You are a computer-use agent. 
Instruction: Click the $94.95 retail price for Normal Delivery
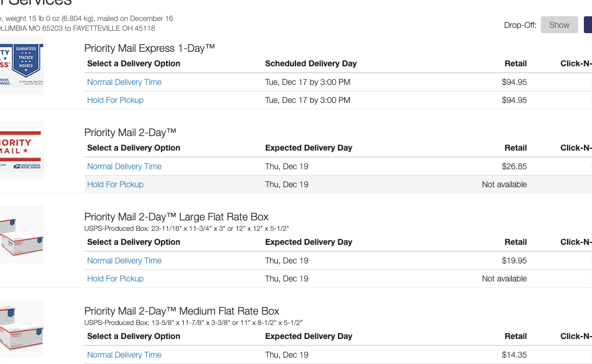[x=514, y=82]
